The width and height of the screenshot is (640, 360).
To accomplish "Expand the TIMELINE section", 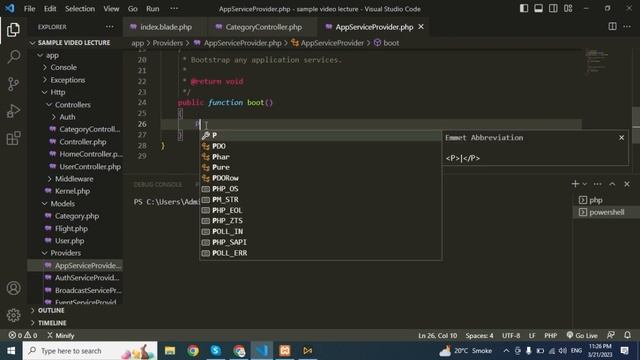I will (52, 323).
